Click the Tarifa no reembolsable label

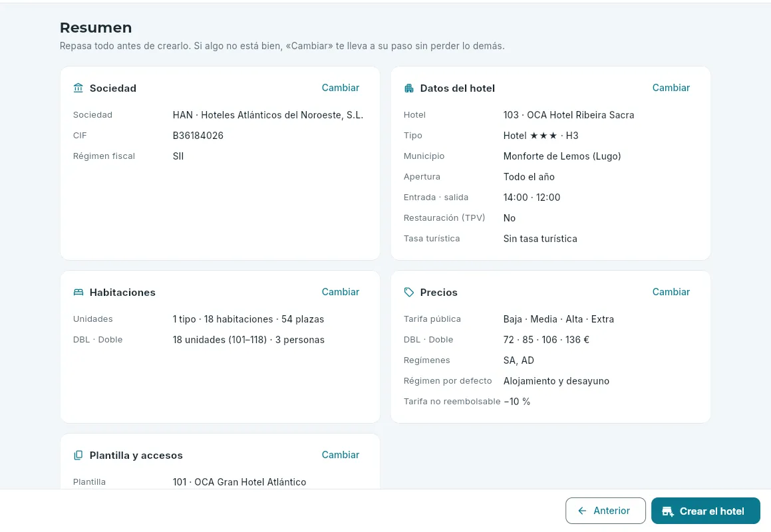click(x=452, y=402)
